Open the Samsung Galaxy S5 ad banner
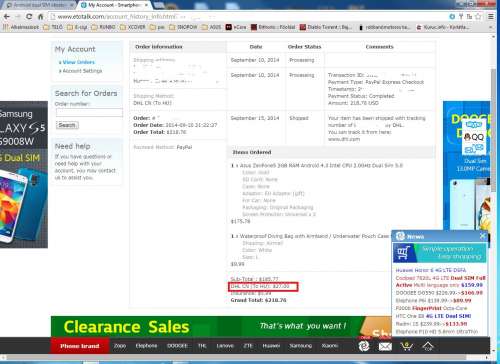500x364 pixels. tap(24, 174)
